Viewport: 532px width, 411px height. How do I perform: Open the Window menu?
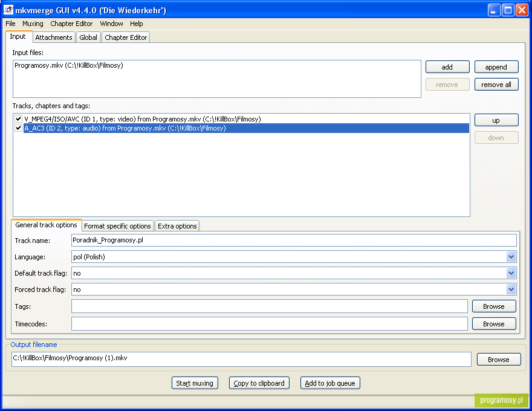111,24
